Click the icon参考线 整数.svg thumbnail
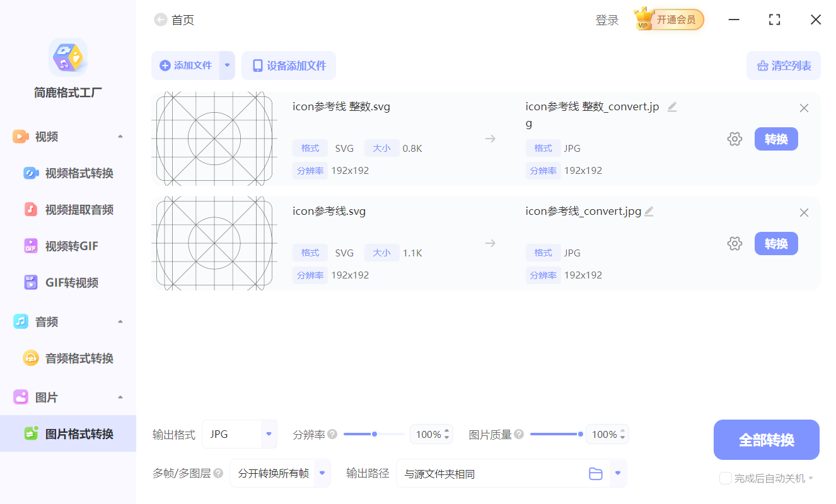Viewport: 836px width, 504px height. click(x=215, y=139)
